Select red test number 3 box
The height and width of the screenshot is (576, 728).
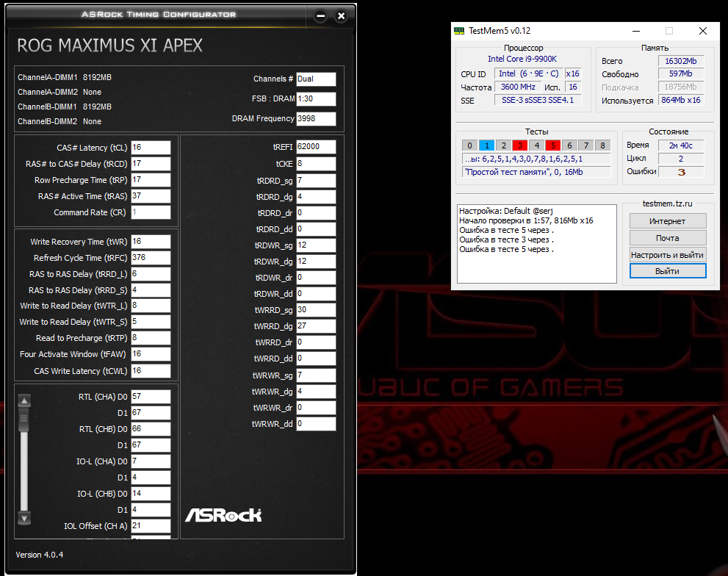point(520,145)
